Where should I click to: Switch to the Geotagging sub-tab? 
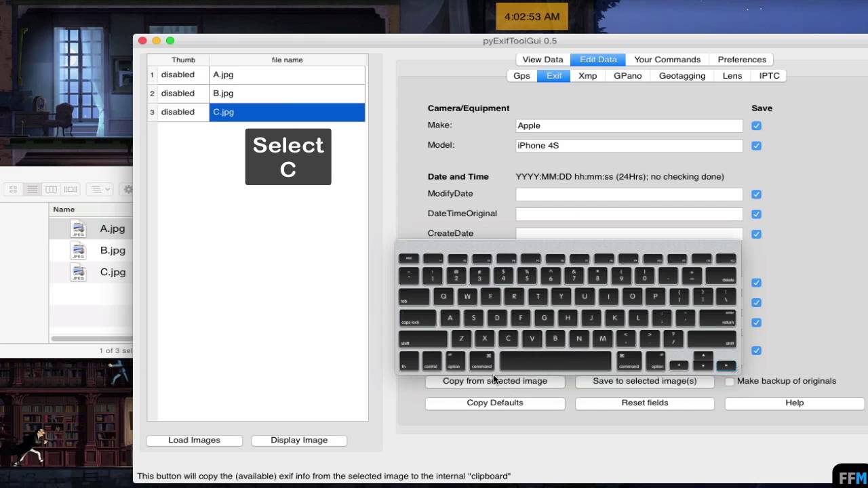tap(682, 76)
